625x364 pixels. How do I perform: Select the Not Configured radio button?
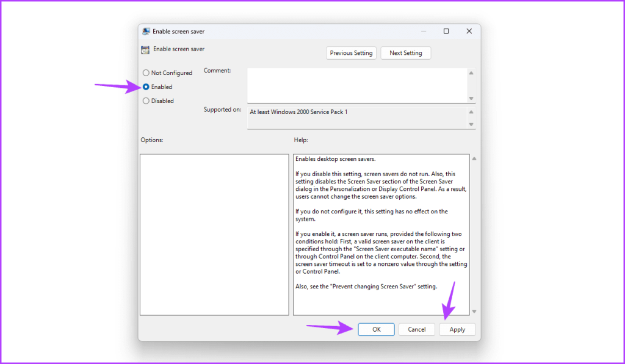pos(146,73)
